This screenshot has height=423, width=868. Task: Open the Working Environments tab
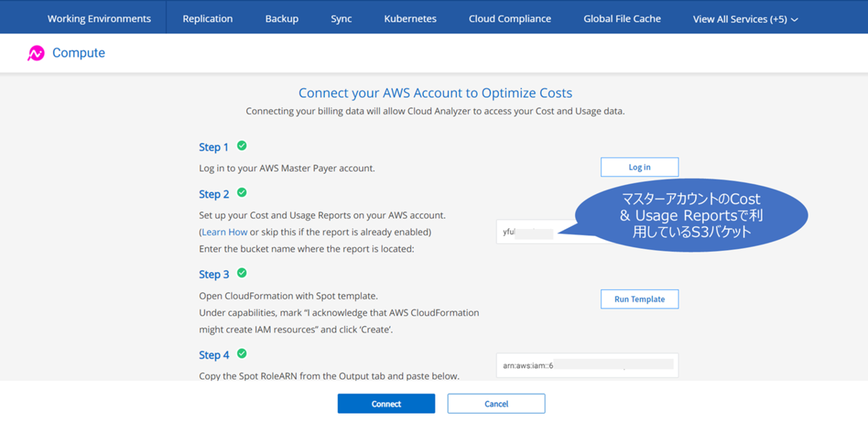99,19
